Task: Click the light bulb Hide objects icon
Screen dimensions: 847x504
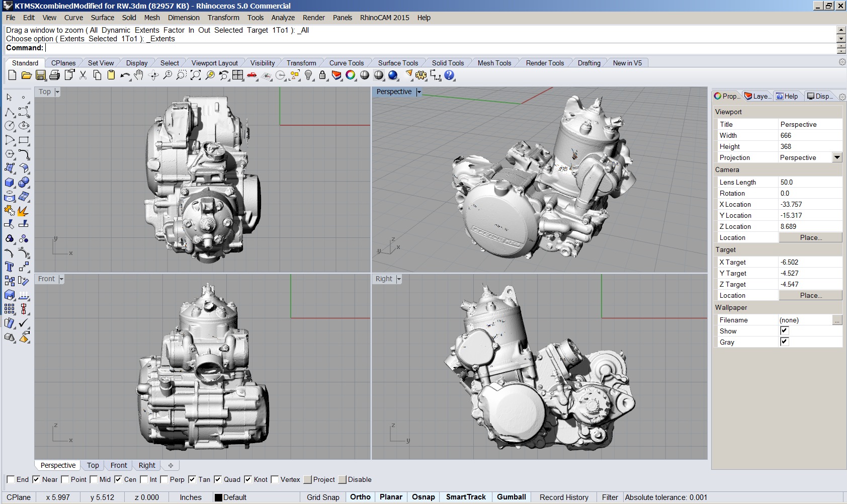Action: pyautogui.click(x=309, y=75)
